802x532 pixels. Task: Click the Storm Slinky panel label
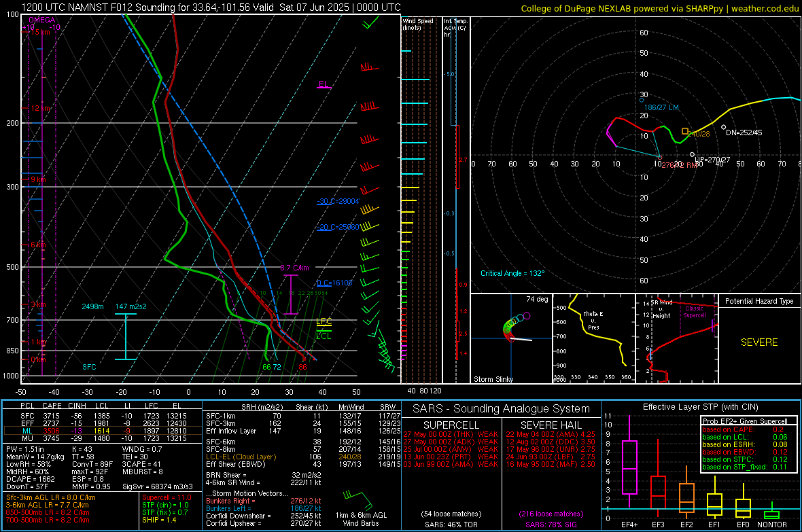[x=493, y=379]
